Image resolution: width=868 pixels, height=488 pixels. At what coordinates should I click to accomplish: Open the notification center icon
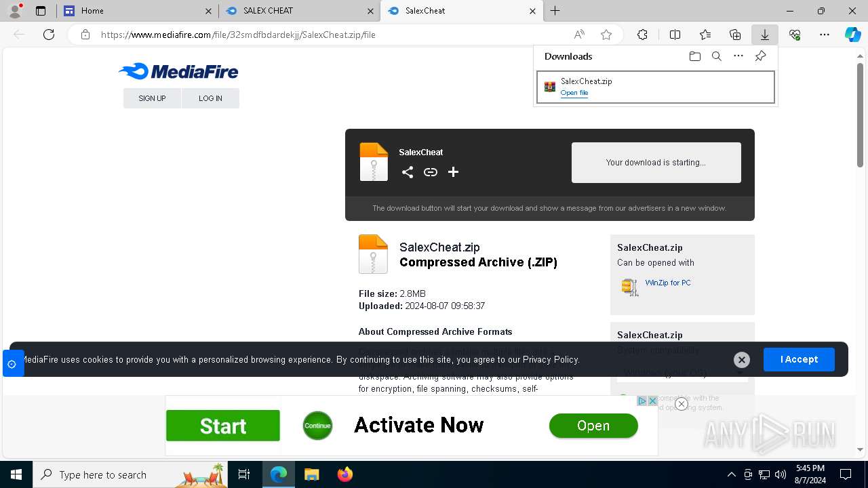tap(846, 474)
